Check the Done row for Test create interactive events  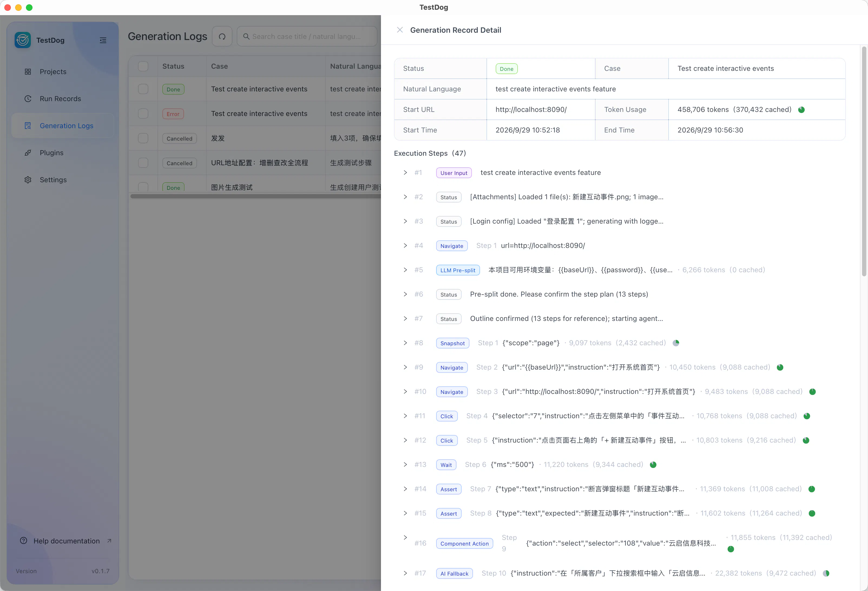tap(143, 89)
